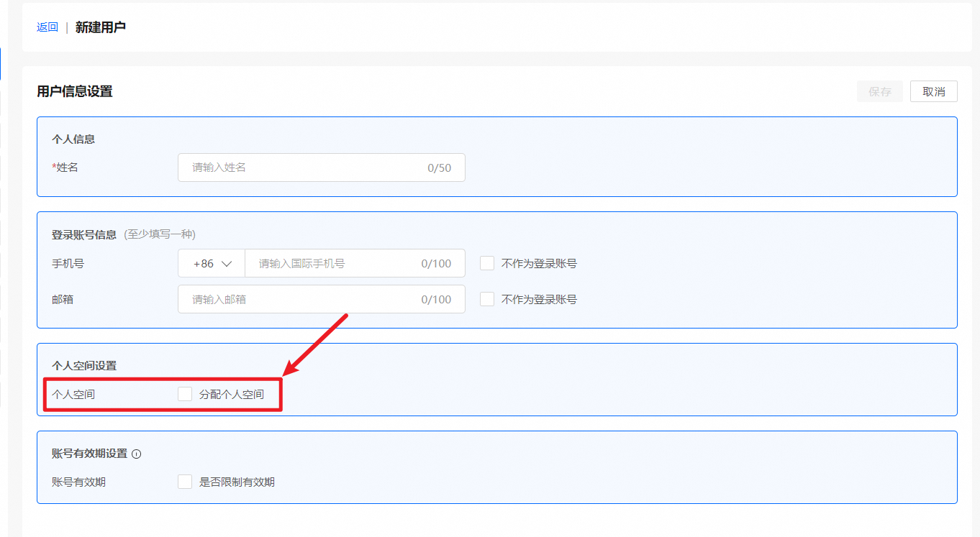Screen dimensions: 980x537
Task: Click the 保存 button
Action: (880, 91)
